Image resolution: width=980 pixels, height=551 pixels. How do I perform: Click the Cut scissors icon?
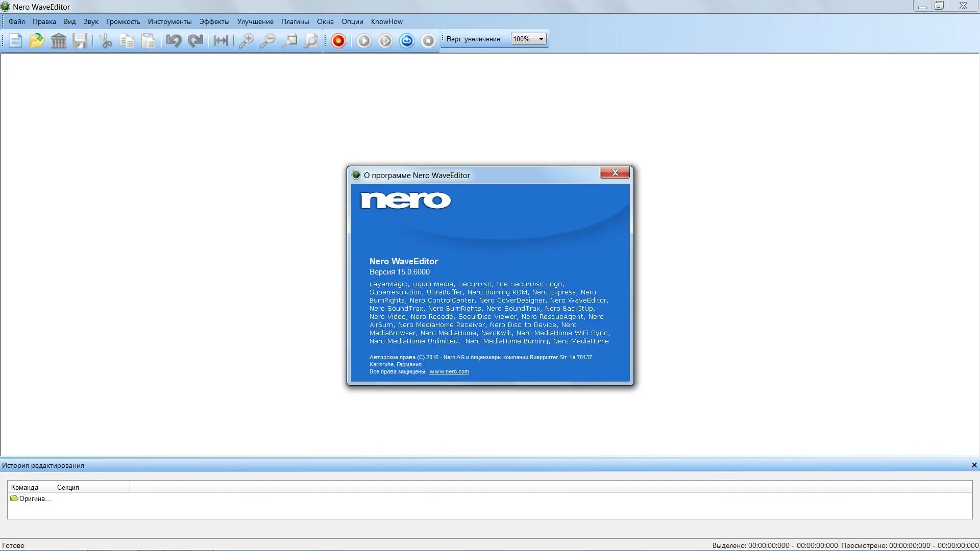106,41
